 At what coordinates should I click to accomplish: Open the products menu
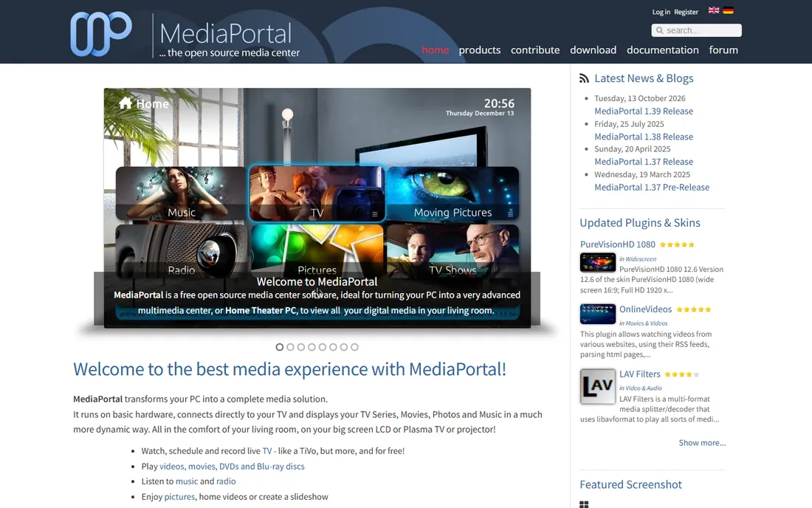(x=480, y=49)
